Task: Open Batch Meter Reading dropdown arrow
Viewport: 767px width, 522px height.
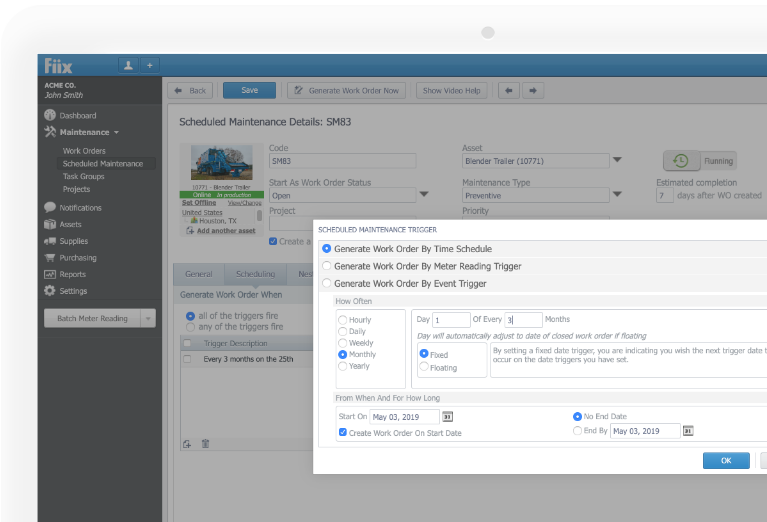Action: [148, 318]
